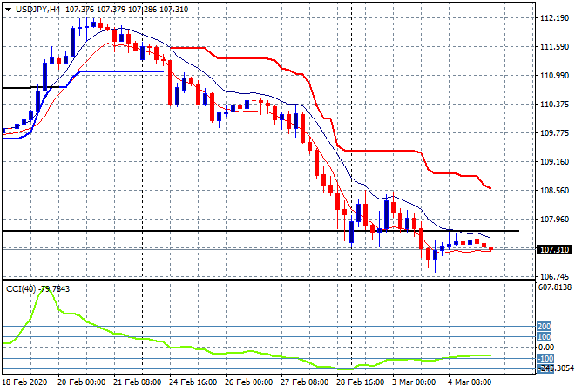575x392 pixels.
Task: Click the CCI -100 level tag
Action: click(545, 358)
